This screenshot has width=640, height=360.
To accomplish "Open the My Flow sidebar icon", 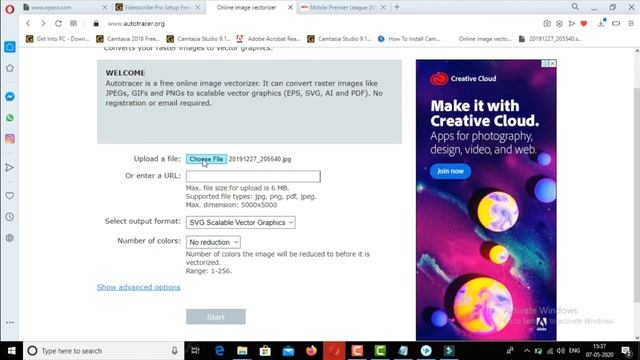I will (10, 167).
